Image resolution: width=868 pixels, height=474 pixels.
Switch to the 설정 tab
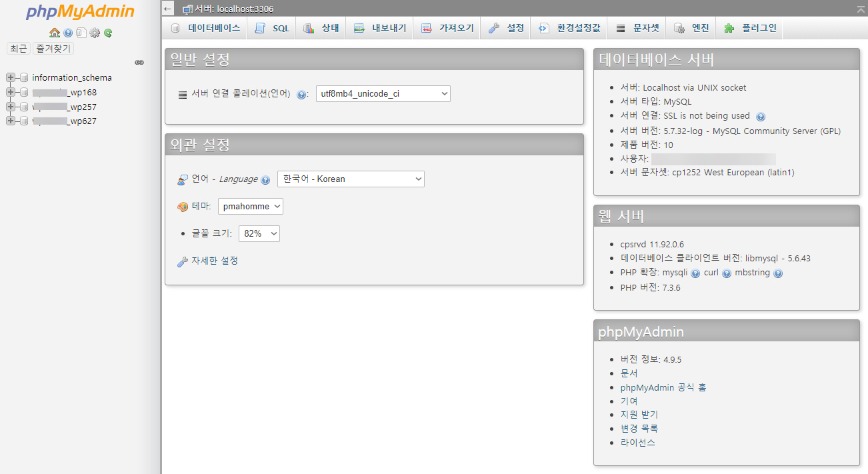pos(506,28)
